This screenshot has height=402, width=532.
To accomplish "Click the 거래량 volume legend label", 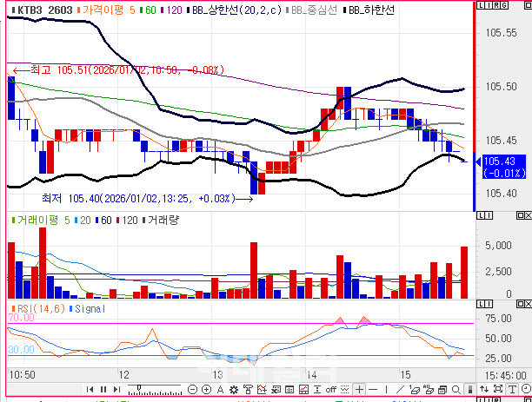I will click(163, 221).
